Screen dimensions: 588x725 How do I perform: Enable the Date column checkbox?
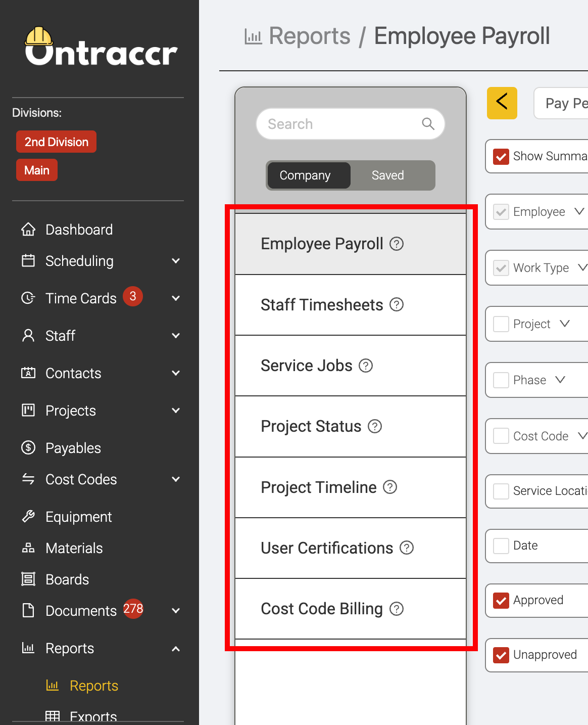coord(501,546)
